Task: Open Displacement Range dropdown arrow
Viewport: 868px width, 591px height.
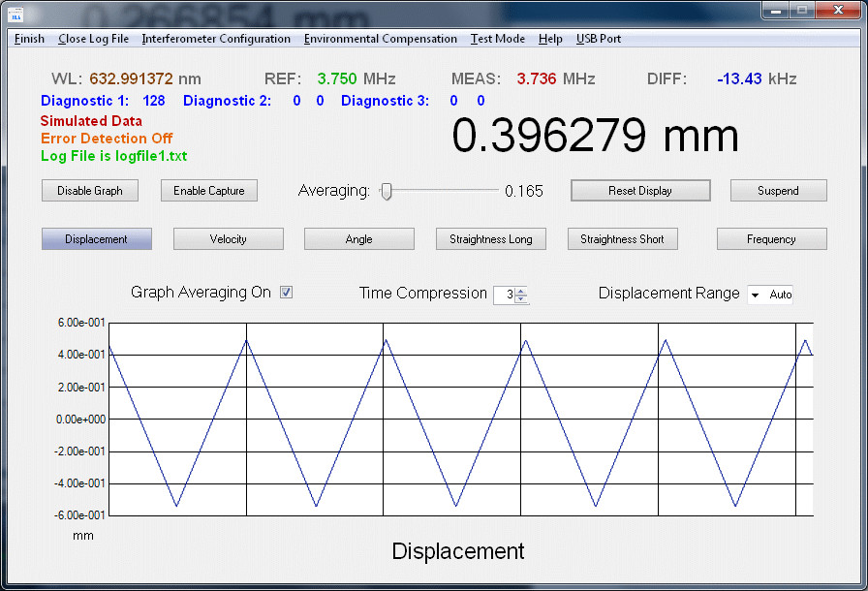Action: click(755, 295)
